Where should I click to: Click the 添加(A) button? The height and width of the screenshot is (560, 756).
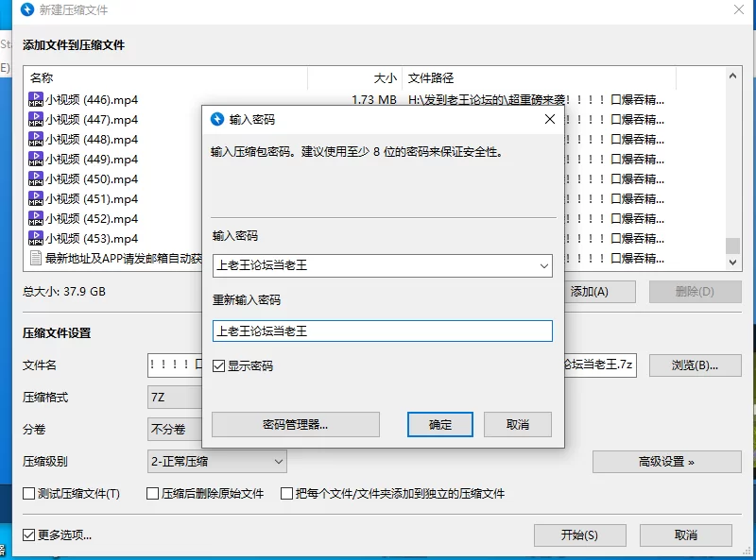tap(600, 292)
